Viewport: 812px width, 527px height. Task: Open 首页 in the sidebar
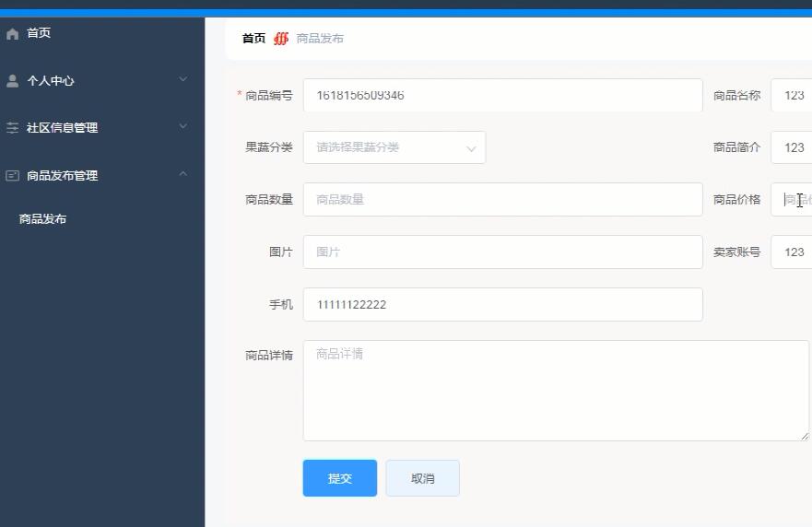(39, 33)
